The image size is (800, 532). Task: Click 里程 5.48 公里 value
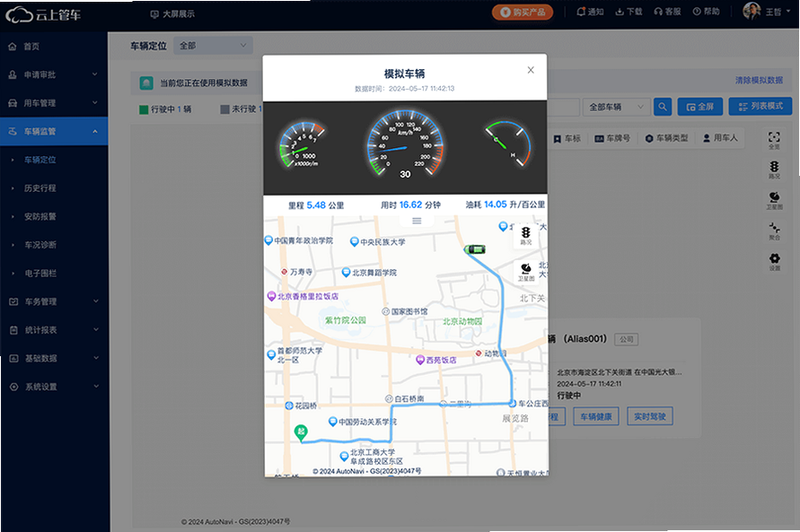(316, 205)
